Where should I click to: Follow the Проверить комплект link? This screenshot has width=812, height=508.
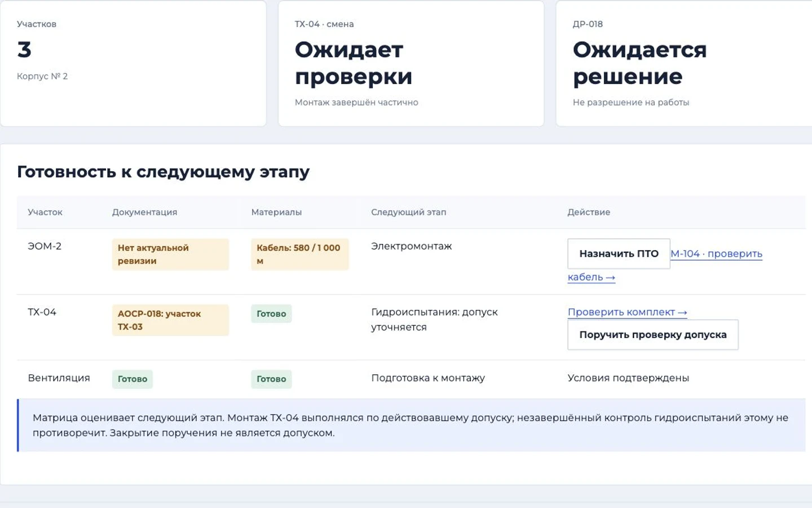pyautogui.click(x=627, y=312)
